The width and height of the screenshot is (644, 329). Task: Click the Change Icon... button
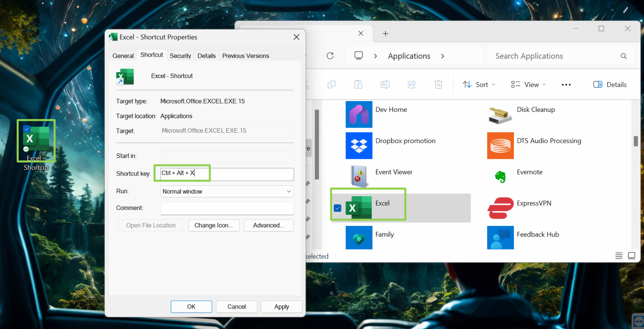click(x=213, y=225)
